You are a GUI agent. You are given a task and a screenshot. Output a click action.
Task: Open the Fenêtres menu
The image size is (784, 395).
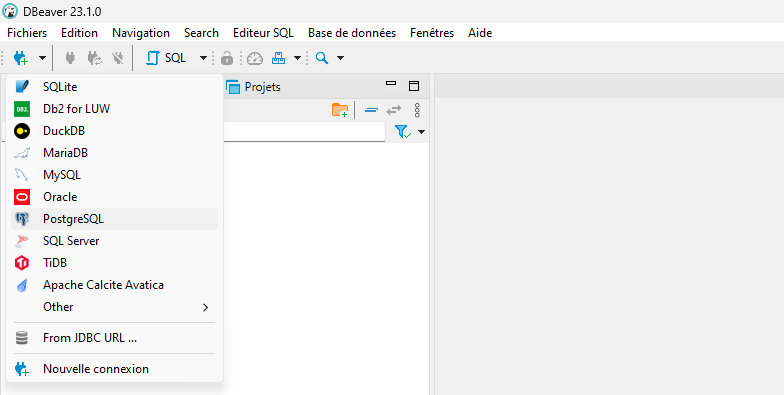pos(432,33)
